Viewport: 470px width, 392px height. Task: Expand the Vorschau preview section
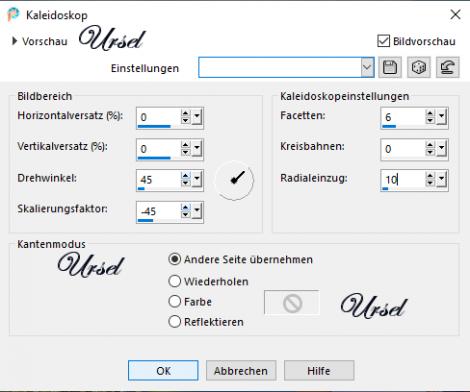pyautogui.click(x=14, y=41)
